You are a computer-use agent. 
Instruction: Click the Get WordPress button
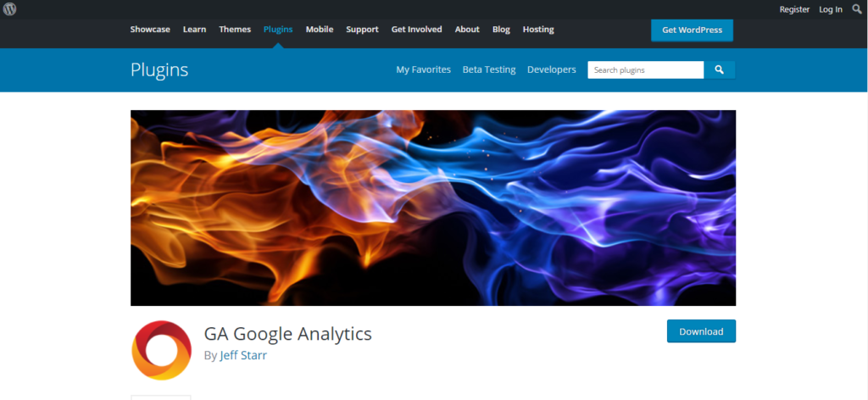click(692, 30)
